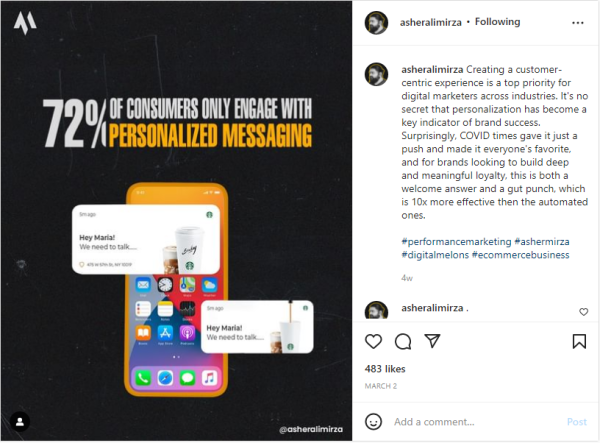Screen dimensions: 600x443
Task: Like the asheralimirza comment with small heart
Action: click(583, 312)
